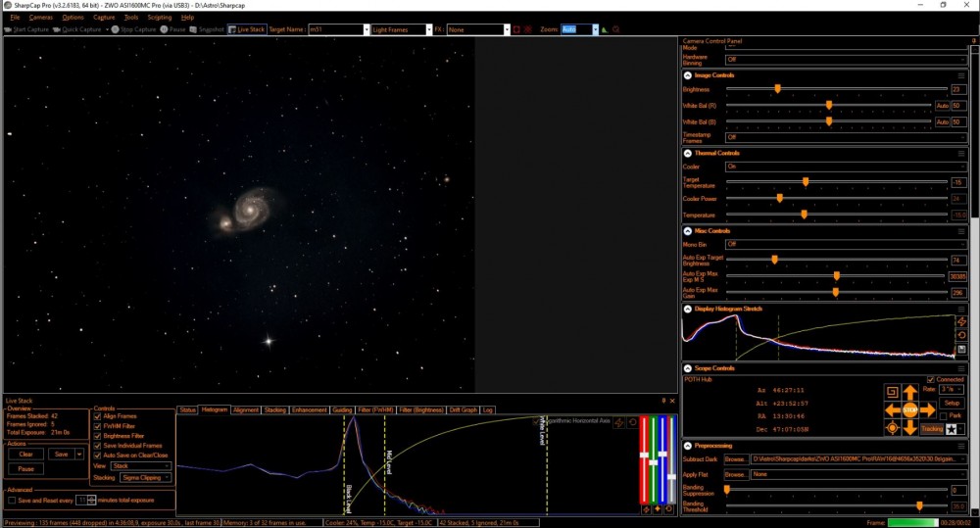
Task: Click the green image histogram icon near Zoom
Action: click(605, 29)
